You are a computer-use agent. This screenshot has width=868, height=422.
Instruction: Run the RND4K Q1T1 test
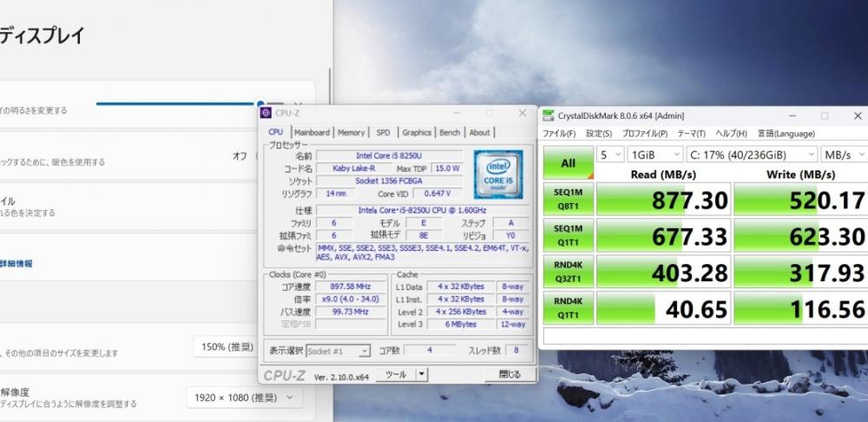(568, 308)
